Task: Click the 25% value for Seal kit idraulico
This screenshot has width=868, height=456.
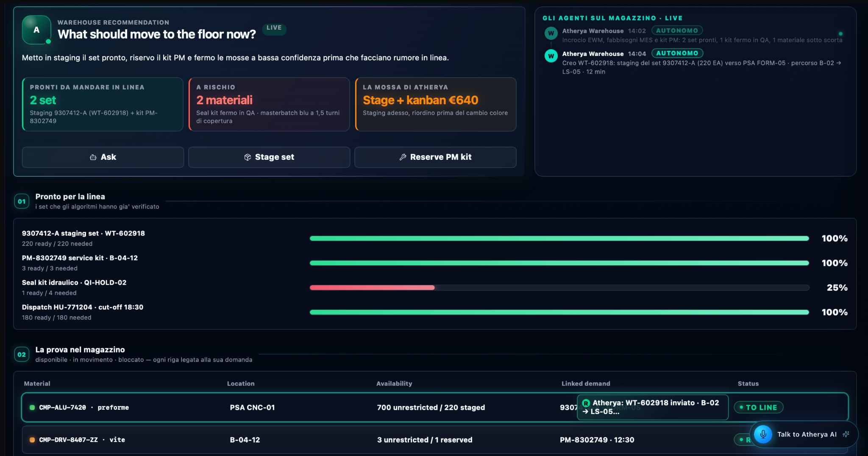Action: tap(837, 288)
